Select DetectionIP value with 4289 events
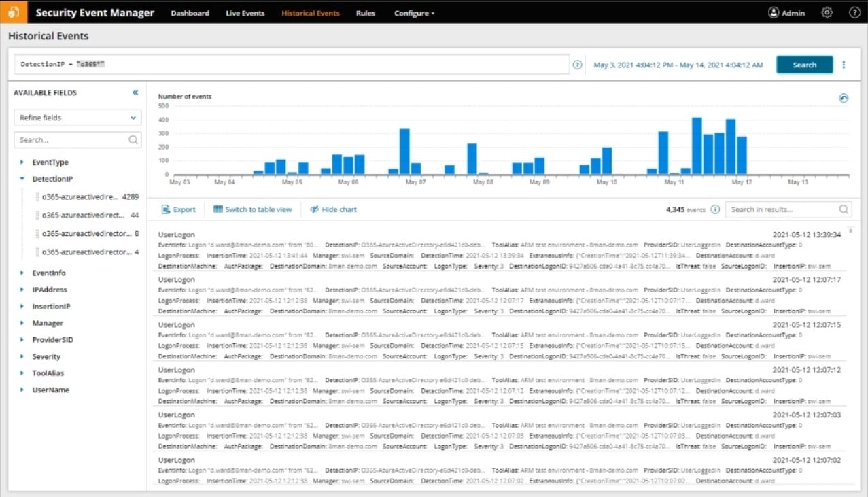 (87, 196)
